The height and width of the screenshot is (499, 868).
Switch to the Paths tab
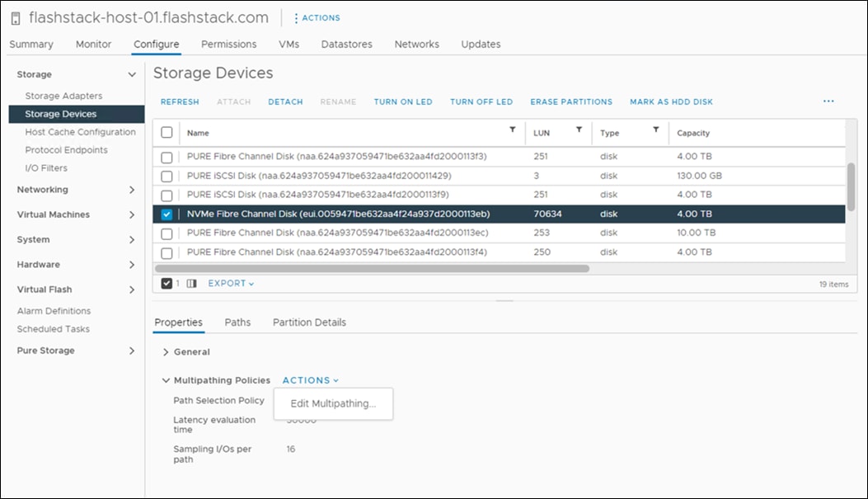click(237, 322)
